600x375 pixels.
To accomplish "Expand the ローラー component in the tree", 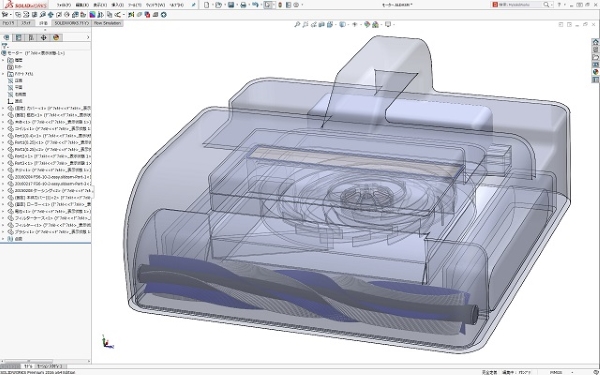I will (3, 204).
